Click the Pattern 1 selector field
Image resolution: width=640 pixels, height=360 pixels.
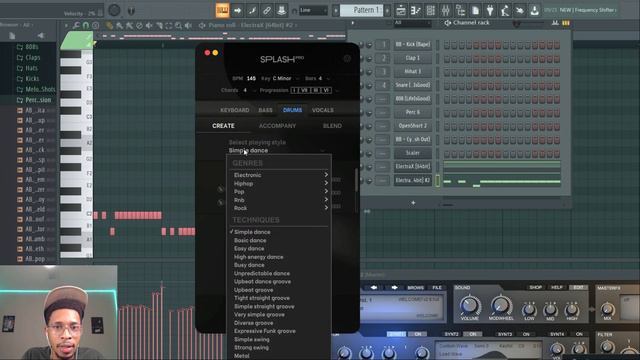coord(362,10)
